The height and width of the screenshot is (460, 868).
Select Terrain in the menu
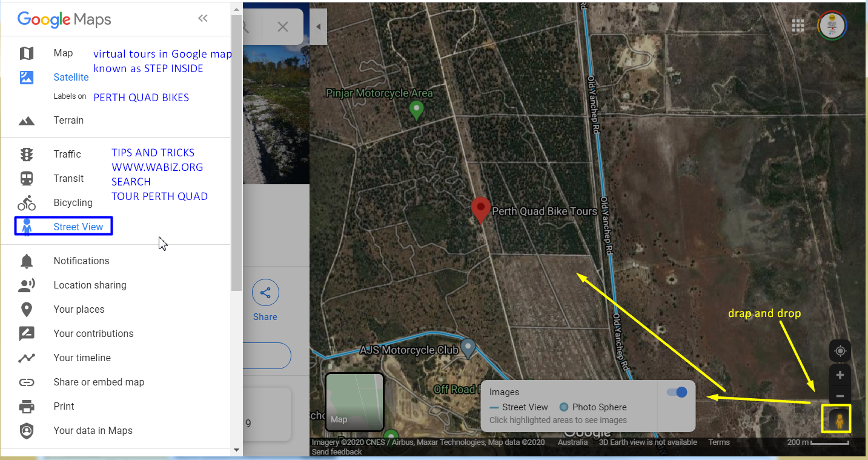68,121
